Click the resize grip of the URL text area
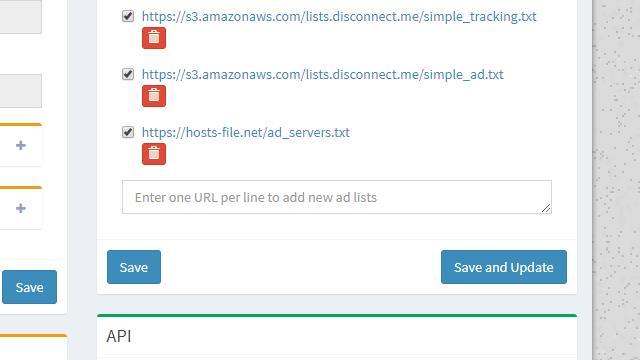 [546, 208]
